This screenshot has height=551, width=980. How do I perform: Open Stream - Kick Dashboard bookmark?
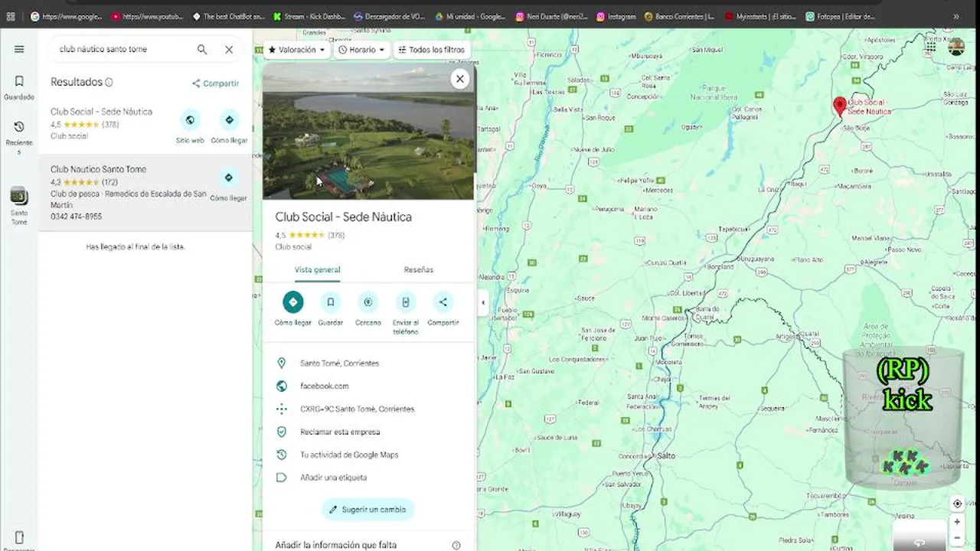(x=309, y=16)
